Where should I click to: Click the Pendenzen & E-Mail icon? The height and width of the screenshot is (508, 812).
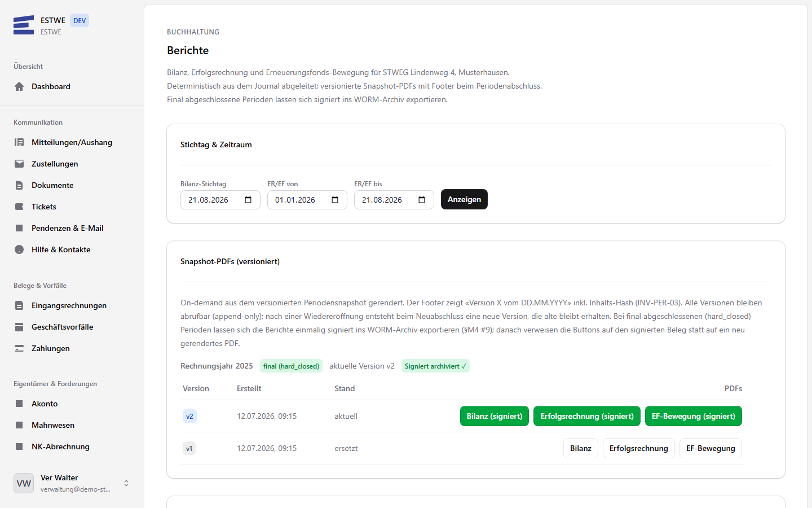(x=19, y=228)
